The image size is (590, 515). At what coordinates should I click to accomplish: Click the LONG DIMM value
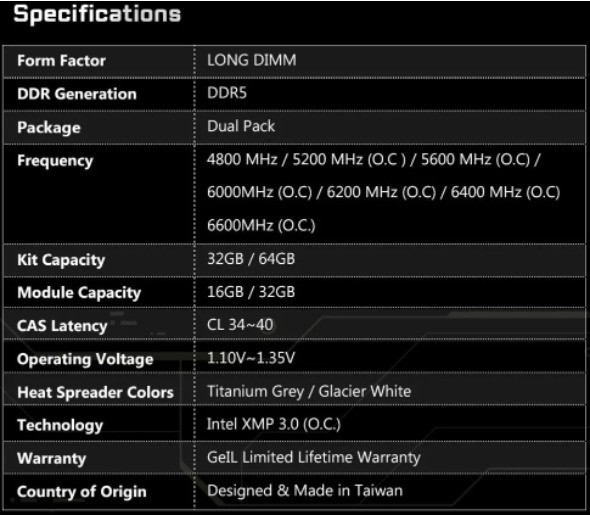pyautogui.click(x=252, y=60)
